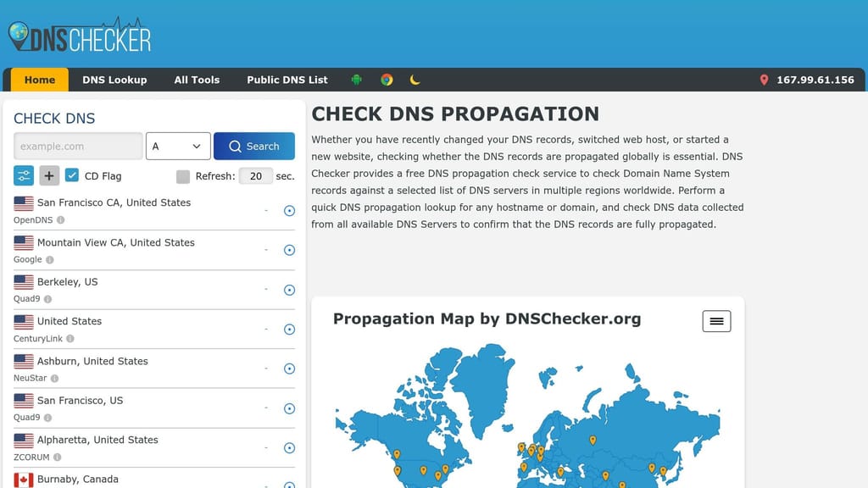Click the "Propagation Map by DNSChecker.org" title

click(487, 319)
